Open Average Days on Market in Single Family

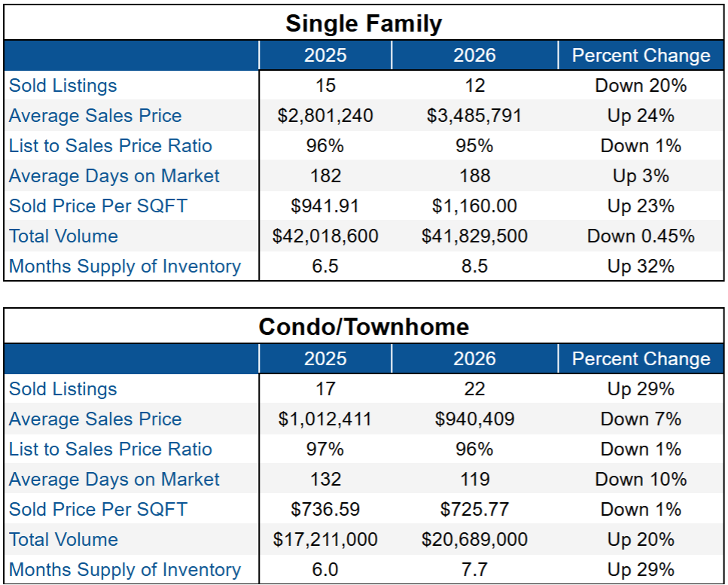click(x=114, y=176)
